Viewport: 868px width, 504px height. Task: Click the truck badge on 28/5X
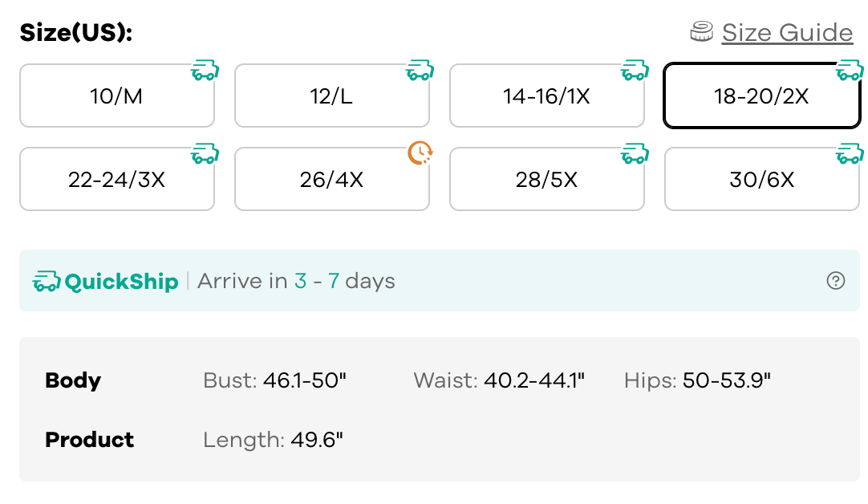click(x=635, y=153)
